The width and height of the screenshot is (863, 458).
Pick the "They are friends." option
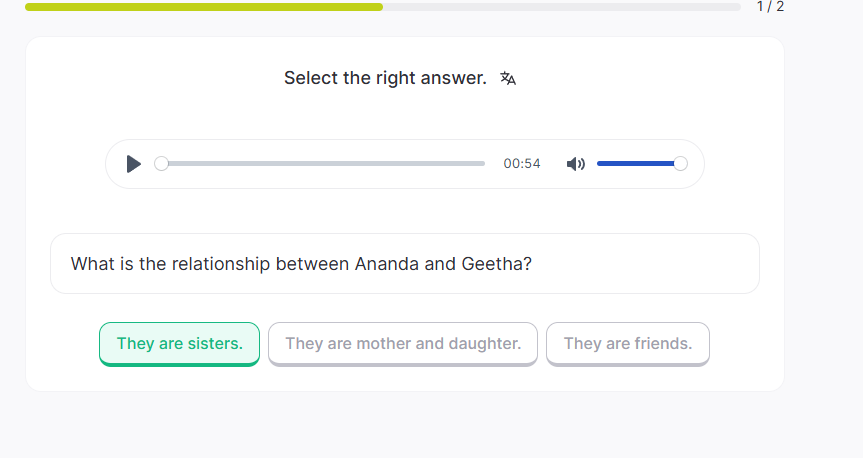click(627, 344)
